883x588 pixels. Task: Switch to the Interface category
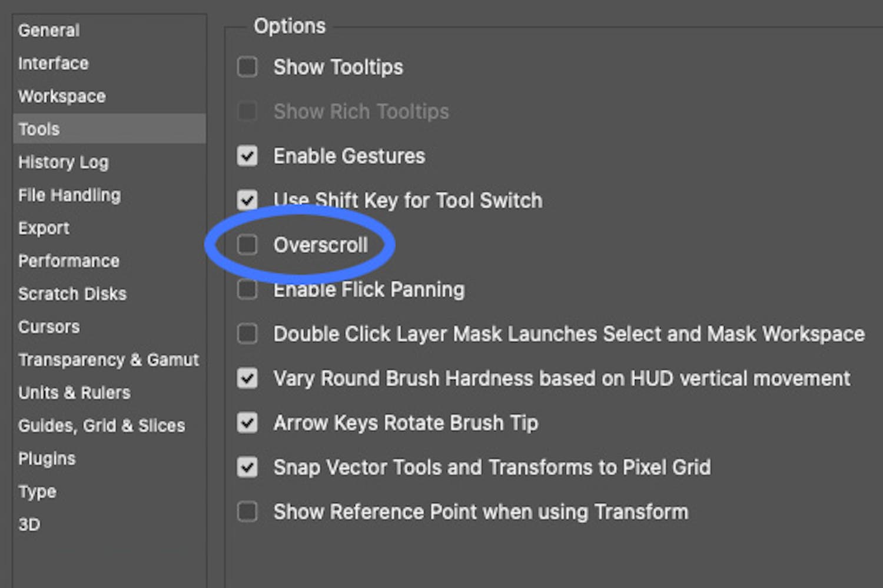coord(53,63)
